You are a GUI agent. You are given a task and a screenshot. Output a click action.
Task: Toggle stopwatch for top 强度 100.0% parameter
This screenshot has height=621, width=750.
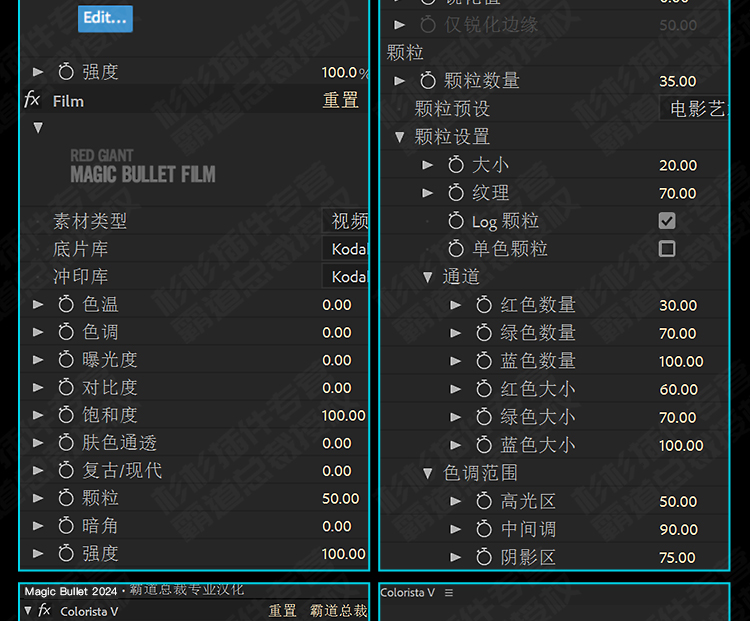[66, 72]
